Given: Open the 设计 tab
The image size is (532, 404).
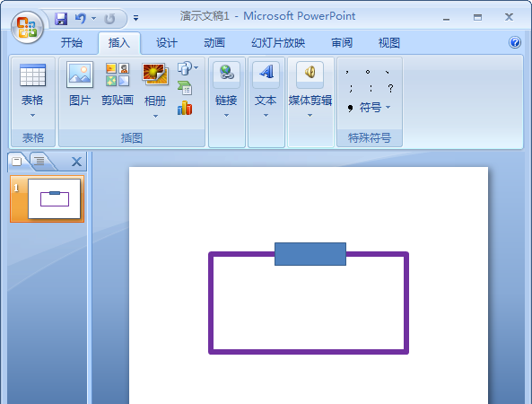Looking at the screenshot, I should pyautogui.click(x=167, y=43).
